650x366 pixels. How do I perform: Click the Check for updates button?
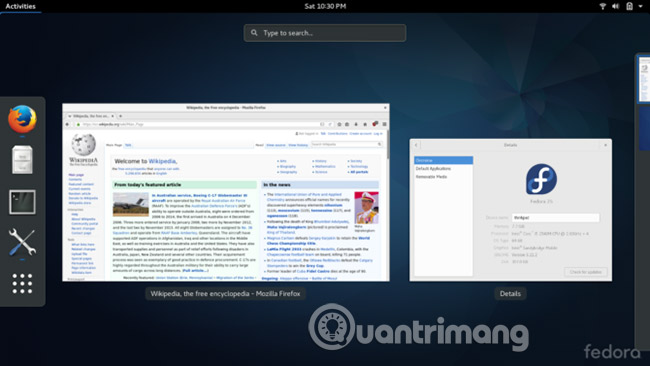click(x=586, y=272)
